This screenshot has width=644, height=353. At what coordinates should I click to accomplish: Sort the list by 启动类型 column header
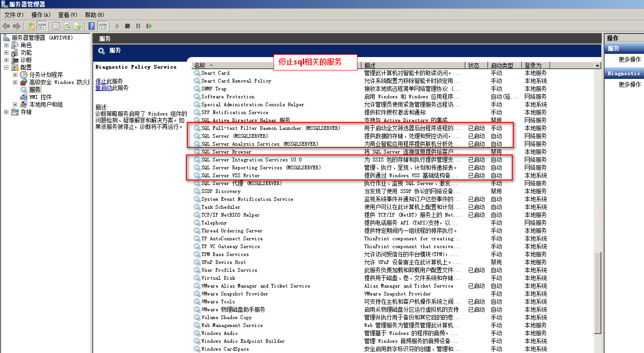tap(501, 65)
